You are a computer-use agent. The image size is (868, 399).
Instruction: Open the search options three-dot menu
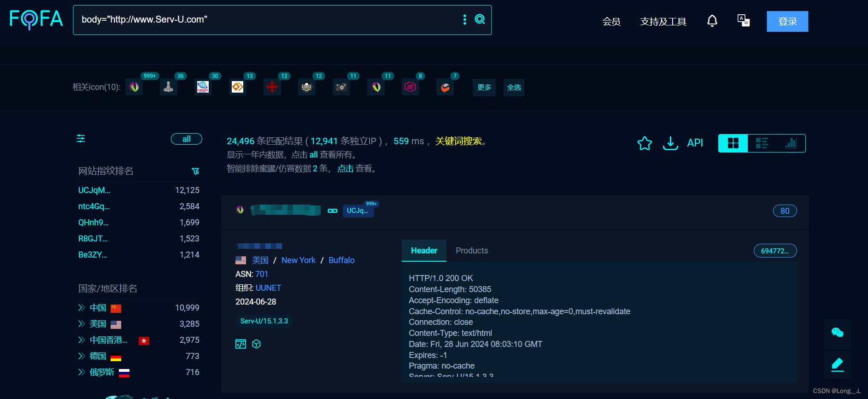(x=464, y=19)
